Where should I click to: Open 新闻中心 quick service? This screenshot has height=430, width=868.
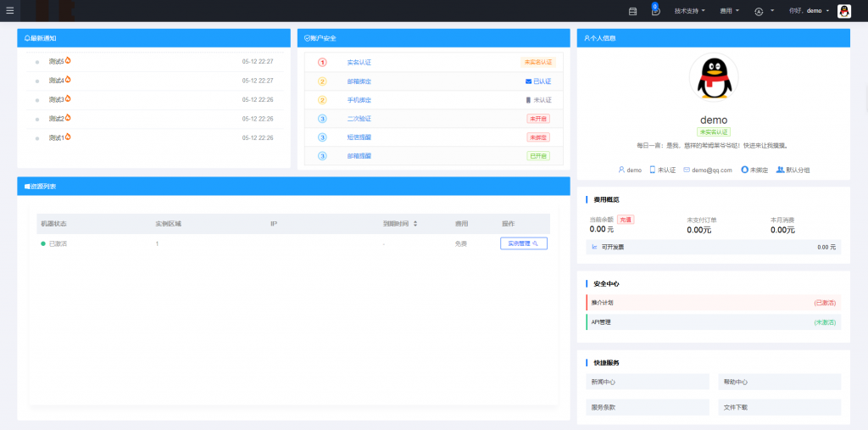[x=647, y=382]
